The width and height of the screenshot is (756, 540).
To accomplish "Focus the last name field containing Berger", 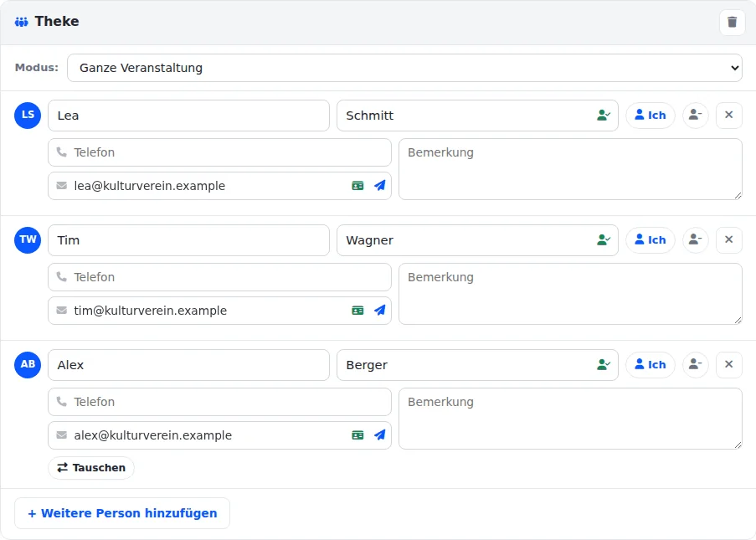I will (x=477, y=366).
